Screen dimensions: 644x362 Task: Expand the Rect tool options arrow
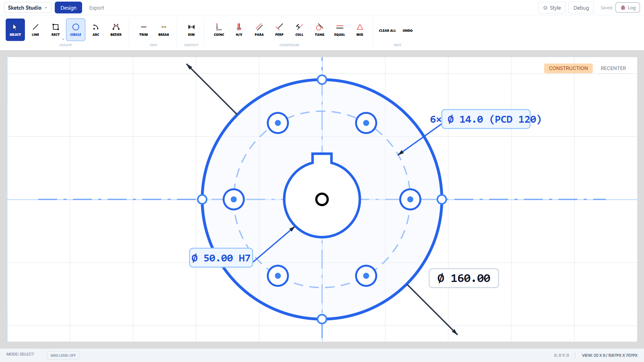[x=63, y=39]
